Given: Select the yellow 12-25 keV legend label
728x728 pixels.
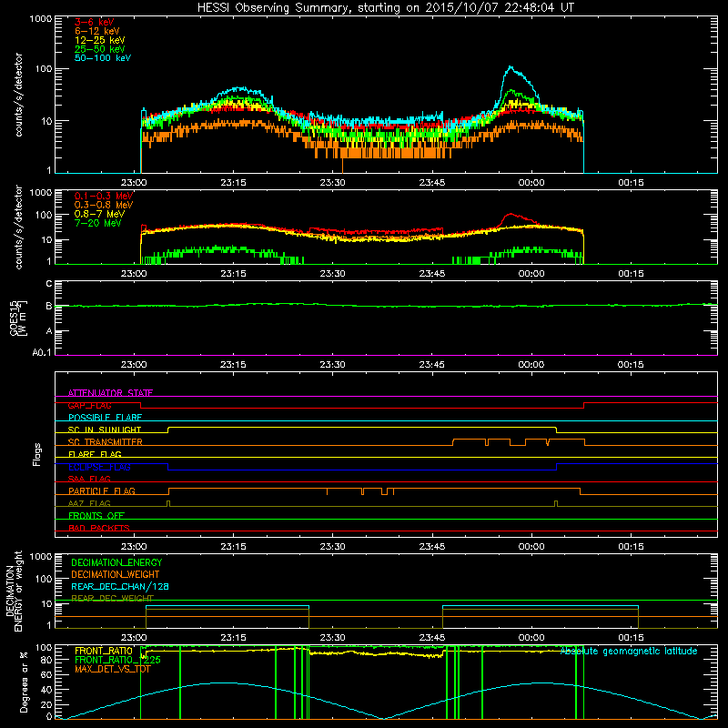Looking at the screenshot, I should pos(100,40).
